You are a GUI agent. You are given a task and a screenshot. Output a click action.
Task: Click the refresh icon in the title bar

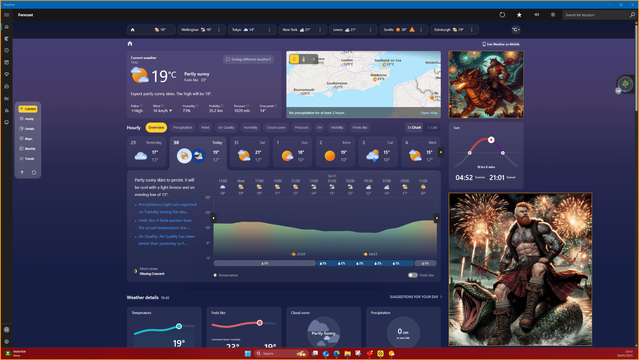tap(502, 15)
